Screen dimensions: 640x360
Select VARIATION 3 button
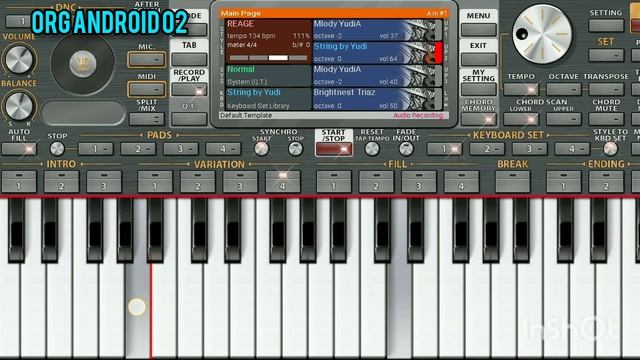[x=240, y=182]
